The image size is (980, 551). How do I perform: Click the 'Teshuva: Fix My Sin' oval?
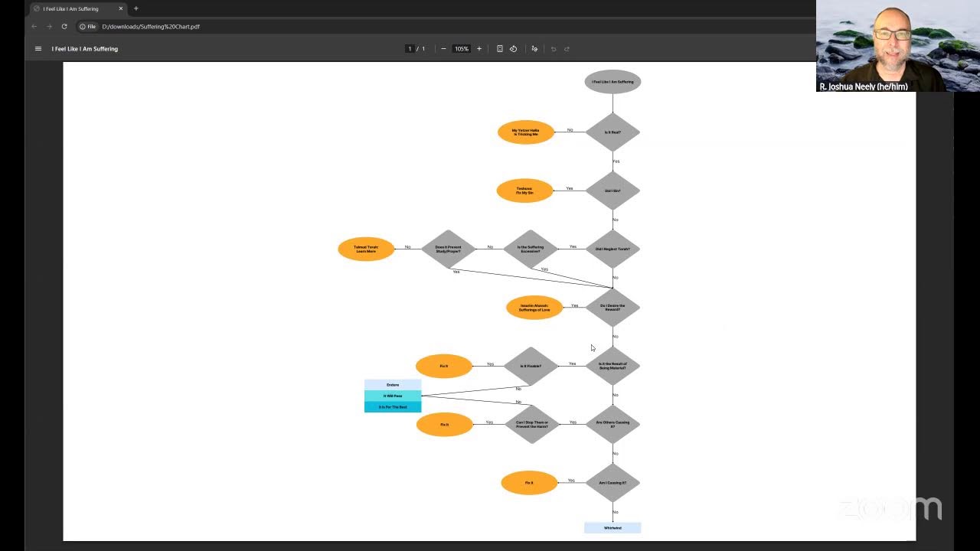(524, 191)
